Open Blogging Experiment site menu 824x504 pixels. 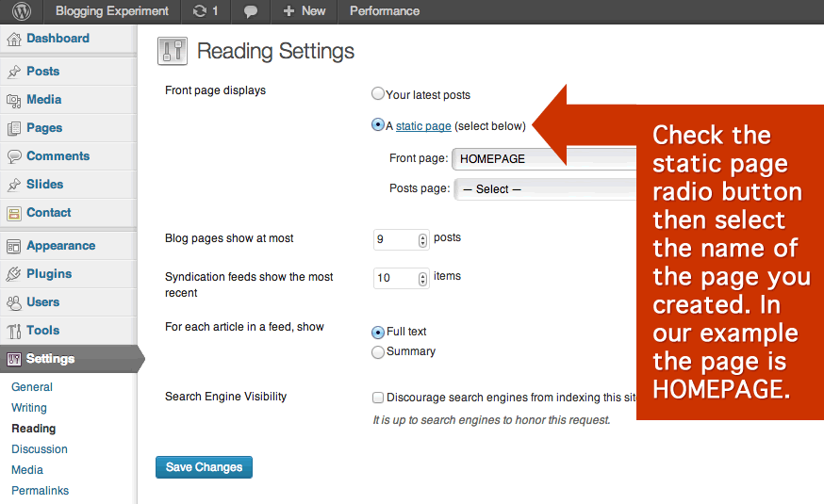tap(112, 11)
